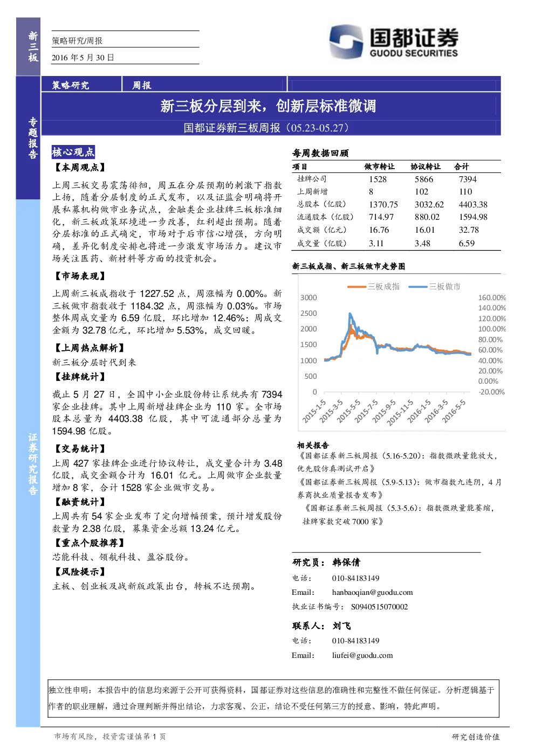
Task: Click the 做市转让 column header
Action: click(380, 167)
